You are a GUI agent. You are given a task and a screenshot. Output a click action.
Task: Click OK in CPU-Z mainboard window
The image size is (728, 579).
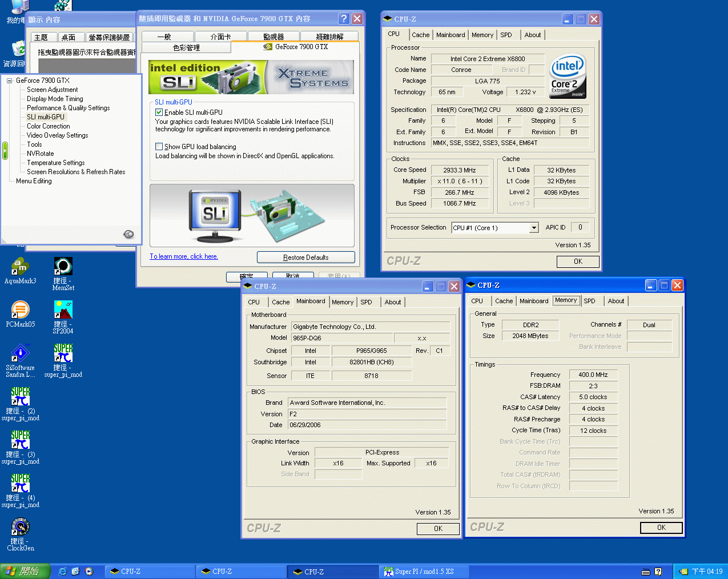coord(438,529)
